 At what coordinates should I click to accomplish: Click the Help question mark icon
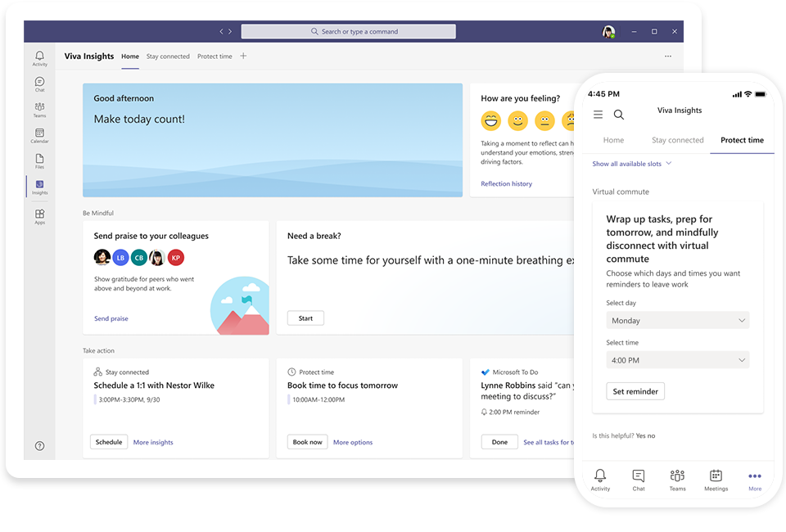click(x=39, y=446)
